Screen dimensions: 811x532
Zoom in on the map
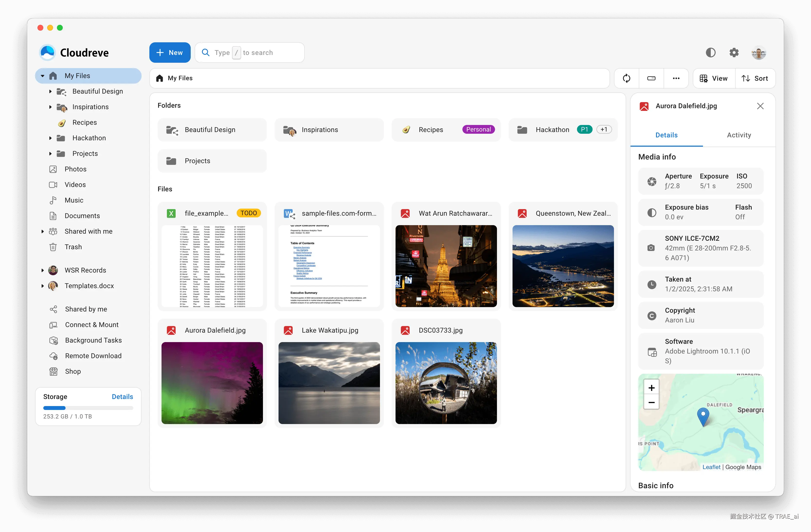(651, 388)
